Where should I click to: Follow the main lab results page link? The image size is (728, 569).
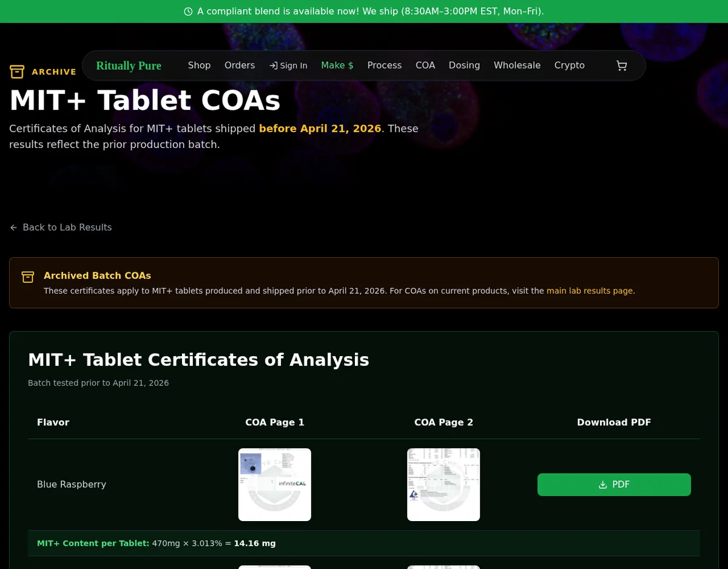coord(590,291)
